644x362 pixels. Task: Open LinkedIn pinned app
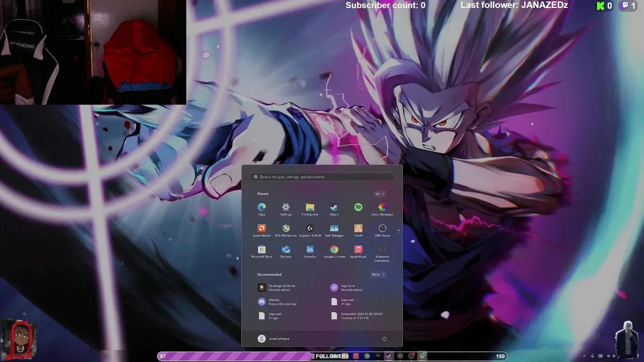[x=310, y=251]
